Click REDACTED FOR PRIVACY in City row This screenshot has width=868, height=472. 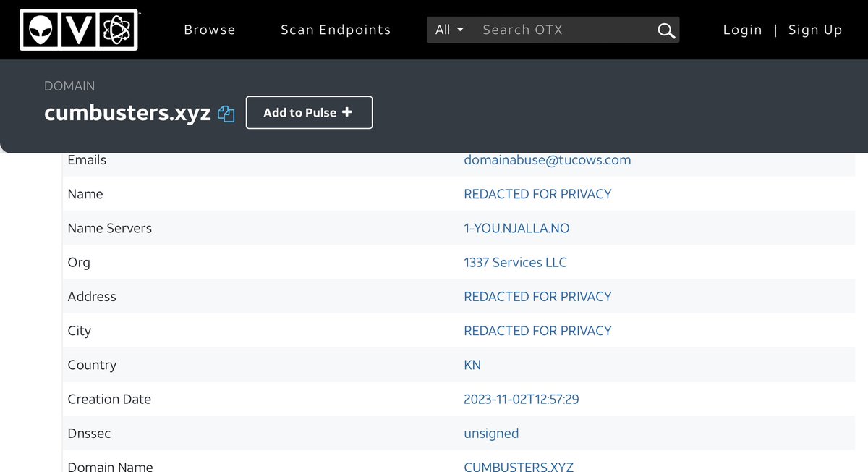click(x=537, y=330)
